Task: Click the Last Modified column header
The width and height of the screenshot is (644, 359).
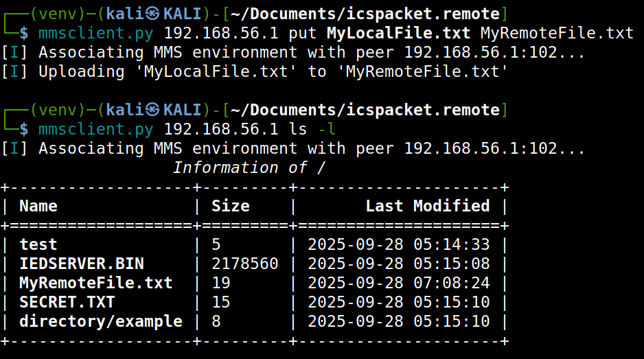Action: pos(428,206)
